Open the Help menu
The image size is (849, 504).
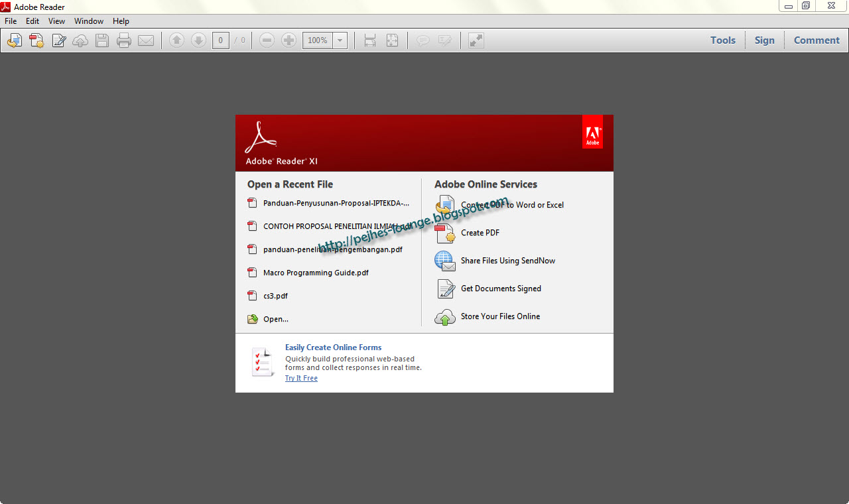click(x=121, y=21)
